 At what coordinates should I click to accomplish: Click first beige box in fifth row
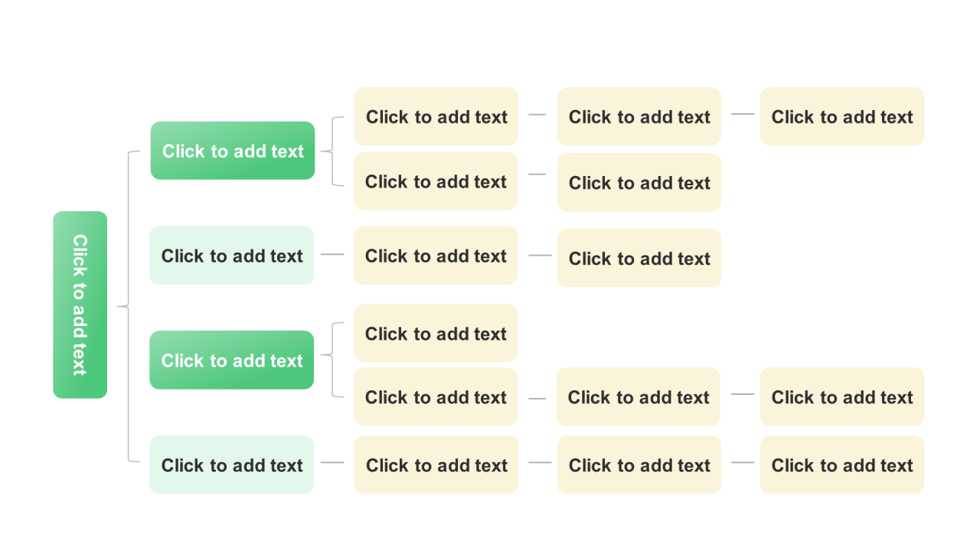click(x=436, y=397)
